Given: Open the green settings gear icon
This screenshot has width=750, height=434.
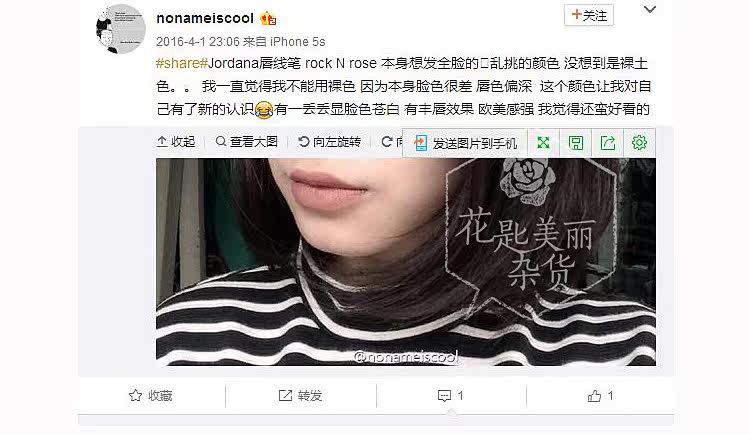Looking at the screenshot, I should point(640,142).
